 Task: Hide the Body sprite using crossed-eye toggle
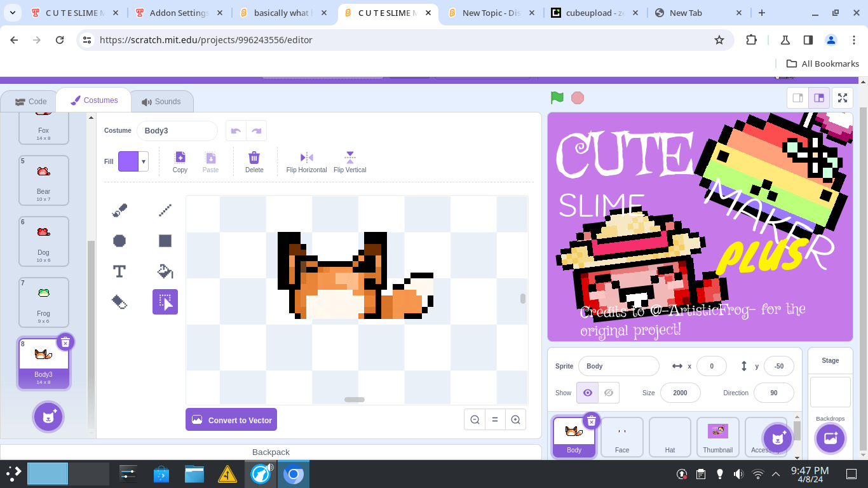coord(608,392)
